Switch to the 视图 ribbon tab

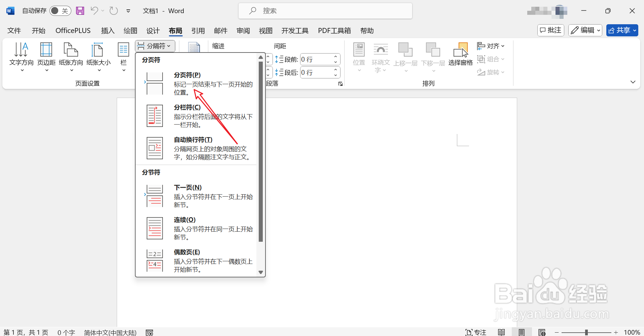click(265, 30)
